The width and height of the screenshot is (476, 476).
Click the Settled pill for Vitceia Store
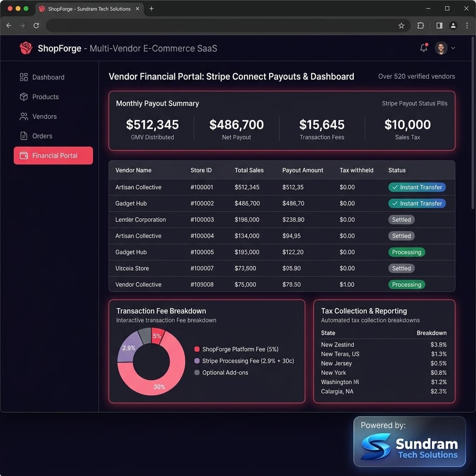coord(401,268)
